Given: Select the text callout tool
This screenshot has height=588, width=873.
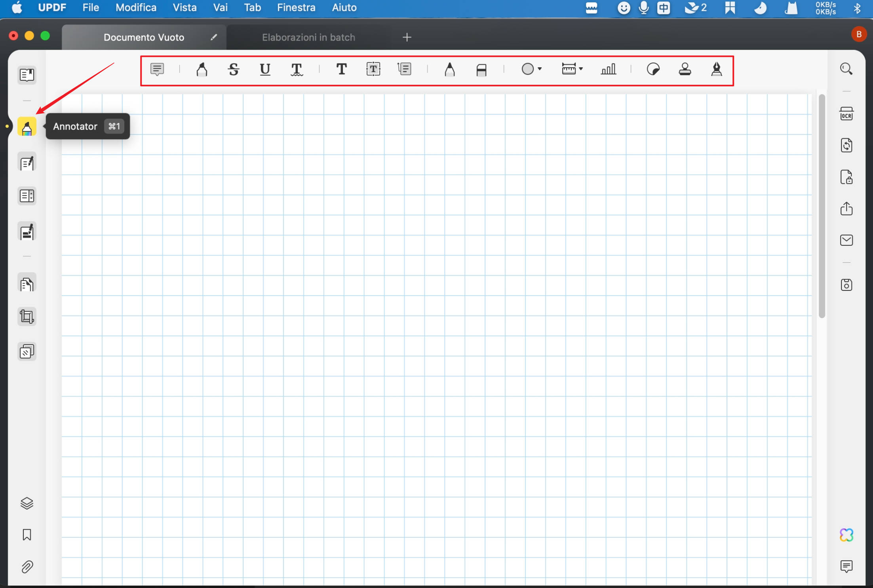Looking at the screenshot, I should [405, 69].
